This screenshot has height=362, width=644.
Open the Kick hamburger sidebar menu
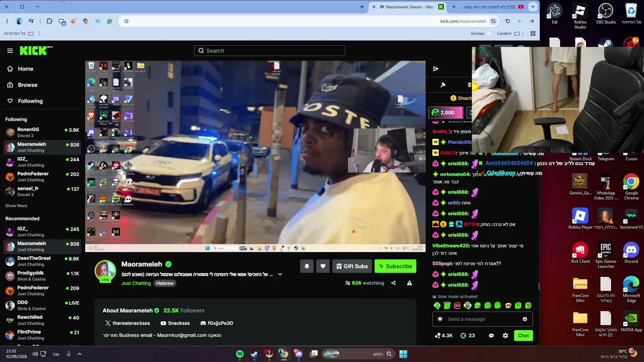tap(10, 50)
